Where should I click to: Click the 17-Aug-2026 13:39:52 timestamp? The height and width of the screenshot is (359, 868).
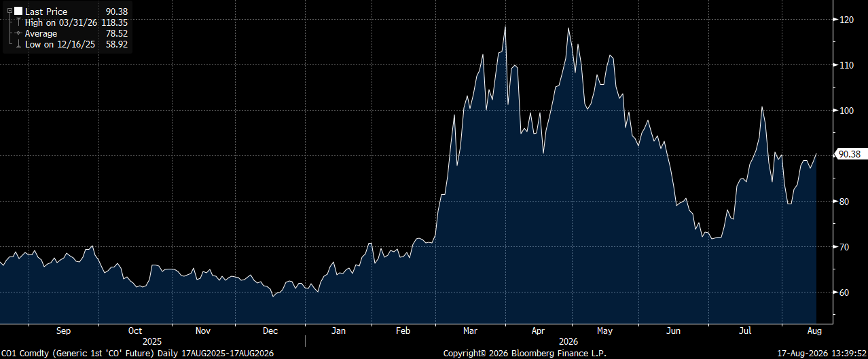pyautogui.click(x=822, y=354)
